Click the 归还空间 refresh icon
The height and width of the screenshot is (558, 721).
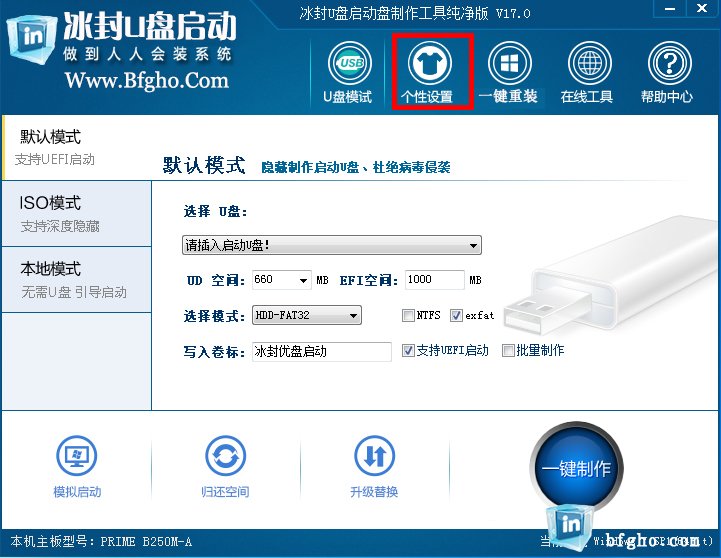225,456
